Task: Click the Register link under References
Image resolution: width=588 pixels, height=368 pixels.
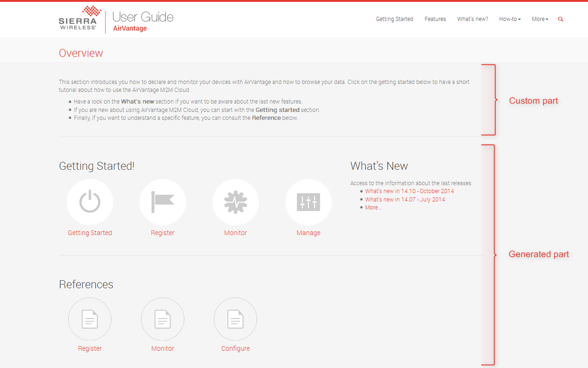Action: click(90, 348)
